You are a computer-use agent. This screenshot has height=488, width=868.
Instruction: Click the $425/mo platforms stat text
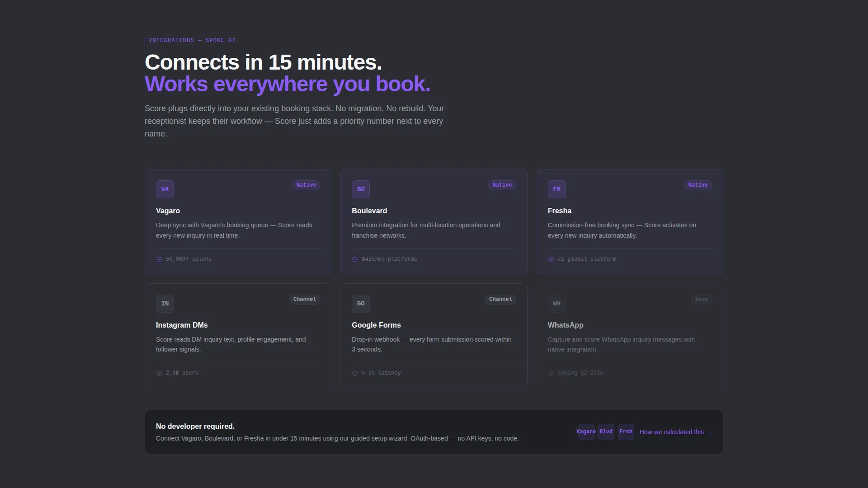point(389,259)
